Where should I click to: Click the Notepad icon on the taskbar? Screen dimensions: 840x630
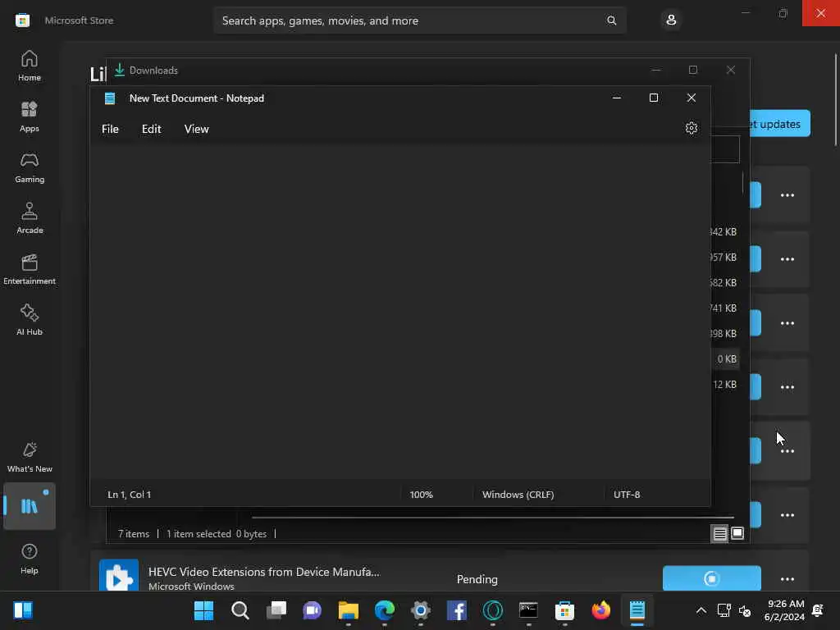(637, 610)
